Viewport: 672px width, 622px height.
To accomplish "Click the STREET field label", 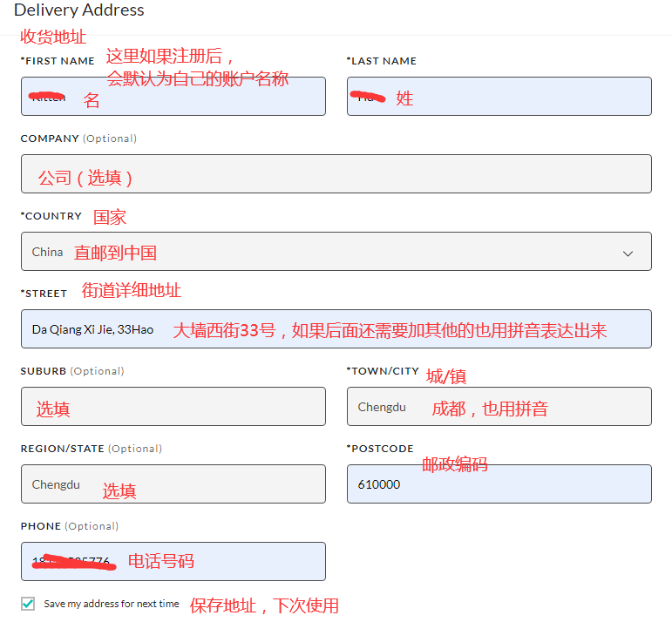I will point(44,294).
